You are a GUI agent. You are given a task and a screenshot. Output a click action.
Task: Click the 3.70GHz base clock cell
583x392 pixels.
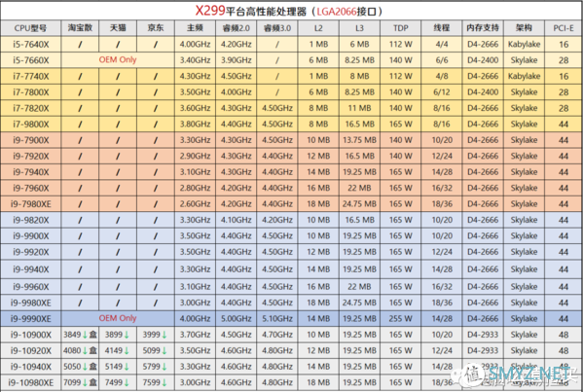(195, 335)
